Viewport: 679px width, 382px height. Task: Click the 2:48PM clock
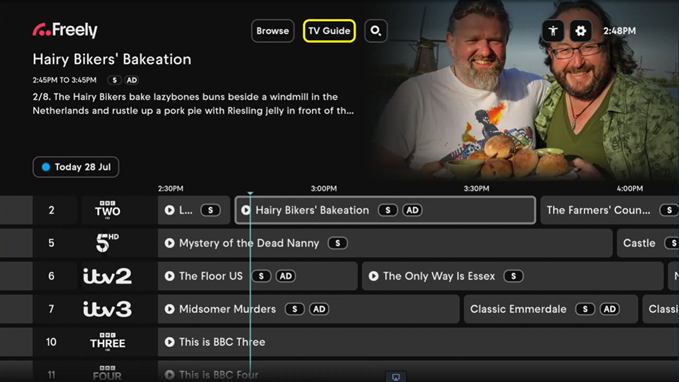point(619,31)
